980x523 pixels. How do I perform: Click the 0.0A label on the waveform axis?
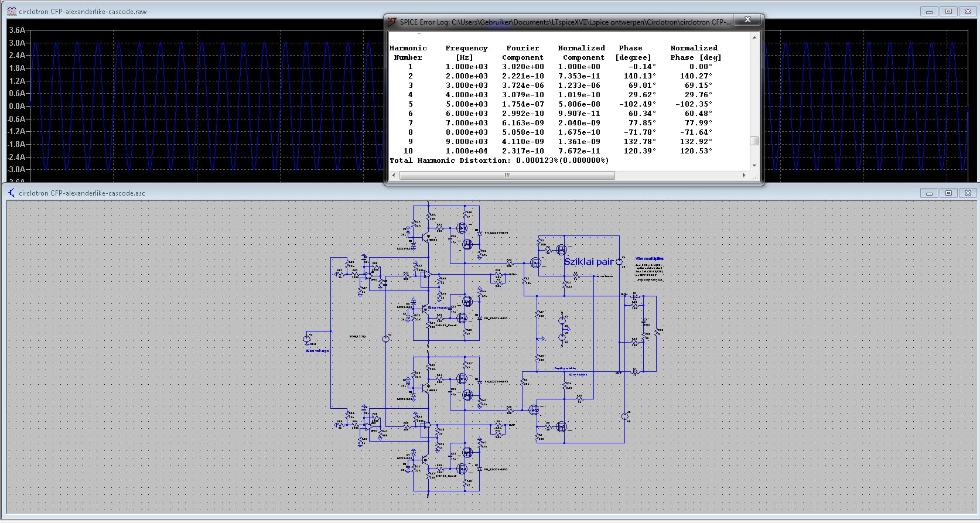point(17,106)
